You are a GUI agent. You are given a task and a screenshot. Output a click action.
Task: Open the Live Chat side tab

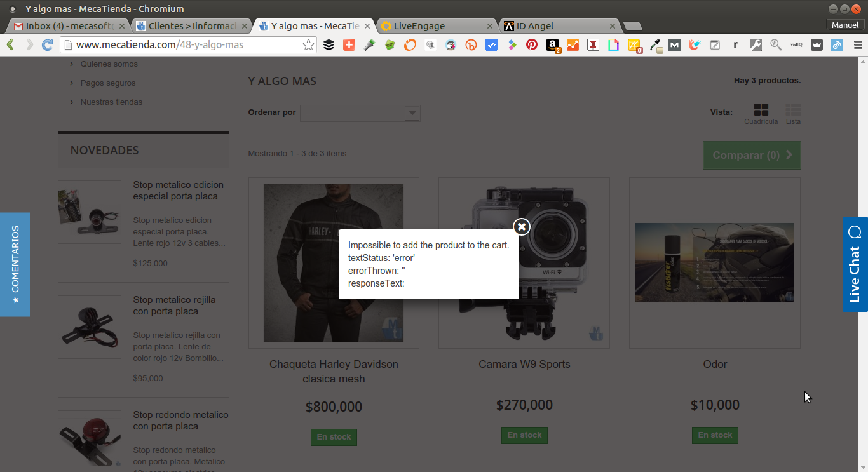855,264
